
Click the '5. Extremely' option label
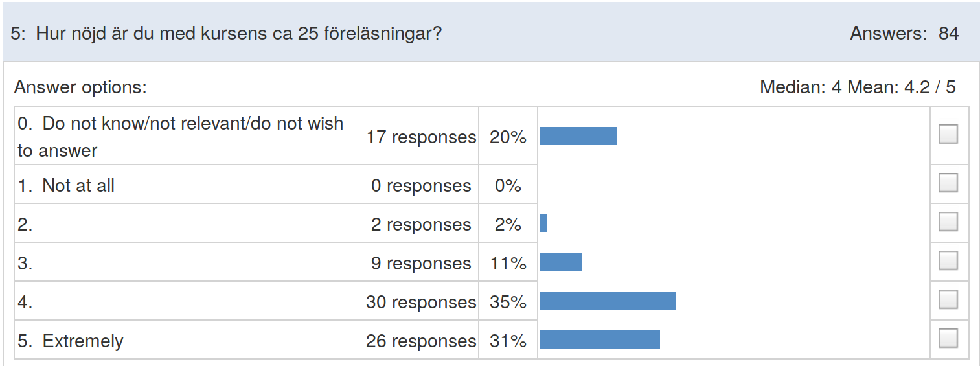(x=70, y=341)
